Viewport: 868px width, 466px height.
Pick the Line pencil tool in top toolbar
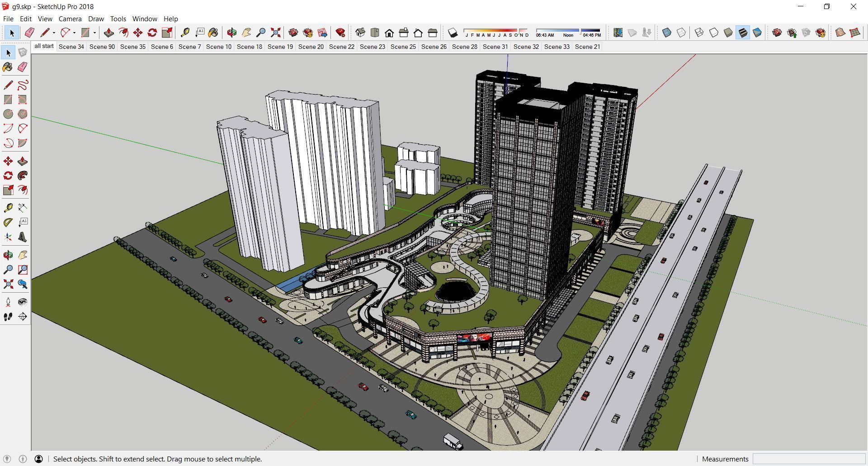coord(45,33)
